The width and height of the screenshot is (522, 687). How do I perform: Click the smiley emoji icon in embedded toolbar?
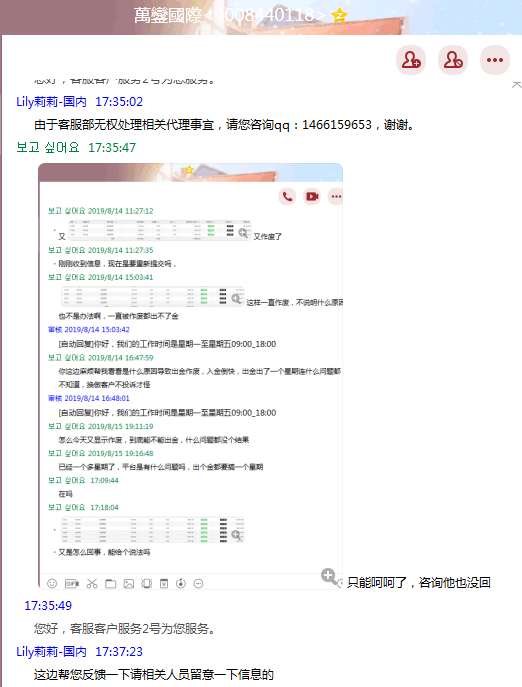pos(52,584)
